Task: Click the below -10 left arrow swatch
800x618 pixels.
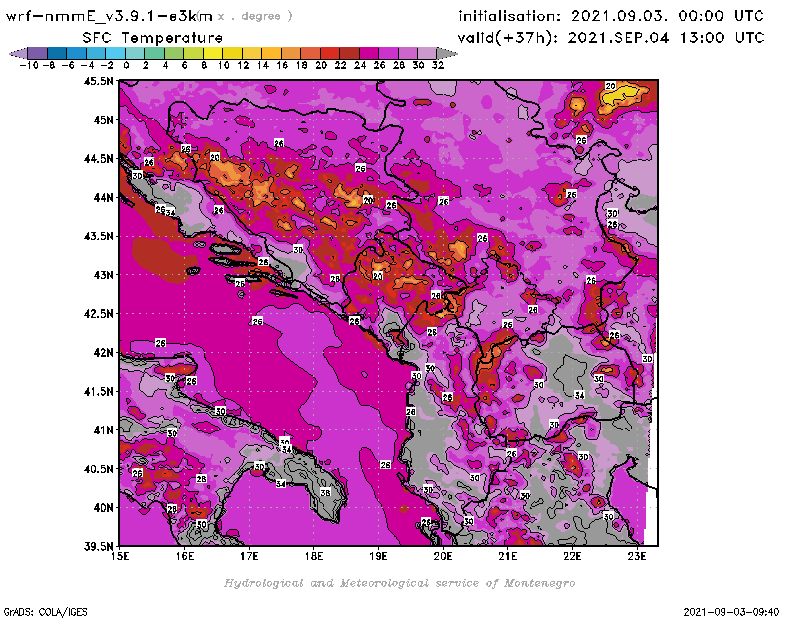Action: pyautogui.click(x=18, y=53)
